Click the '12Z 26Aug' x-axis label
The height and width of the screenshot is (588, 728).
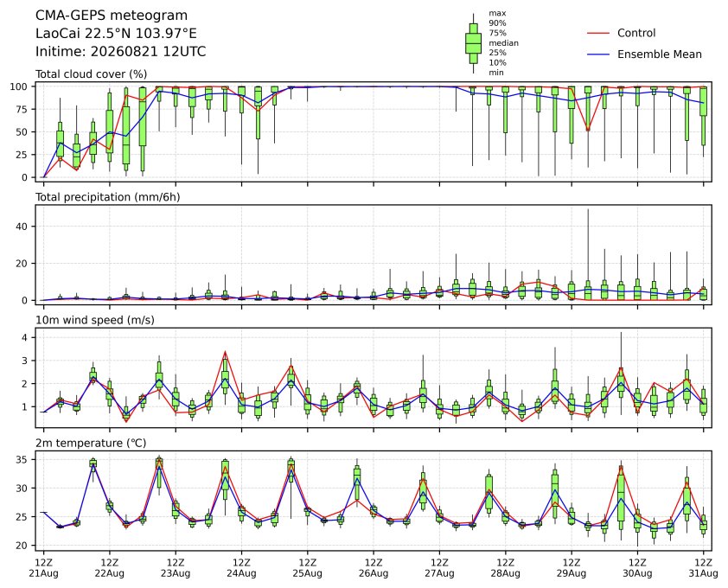pos(374,568)
